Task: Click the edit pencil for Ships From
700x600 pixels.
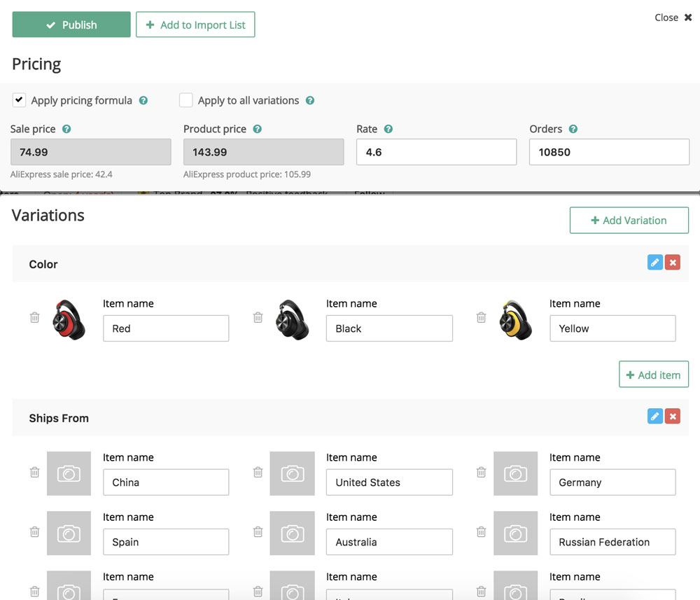Action: coord(654,417)
